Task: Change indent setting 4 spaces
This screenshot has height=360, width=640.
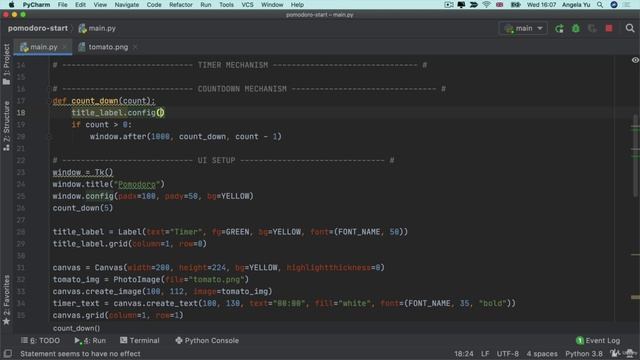Action: (x=542, y=354)
